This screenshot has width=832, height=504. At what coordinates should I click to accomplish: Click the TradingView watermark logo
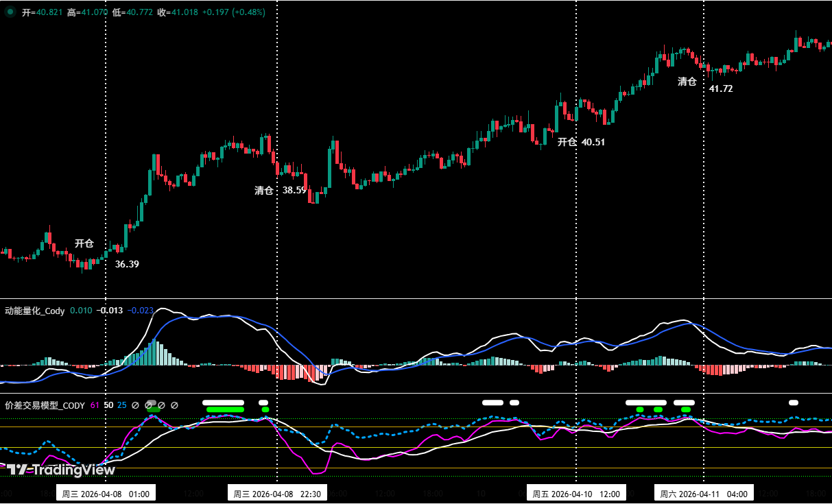(62, 470)
